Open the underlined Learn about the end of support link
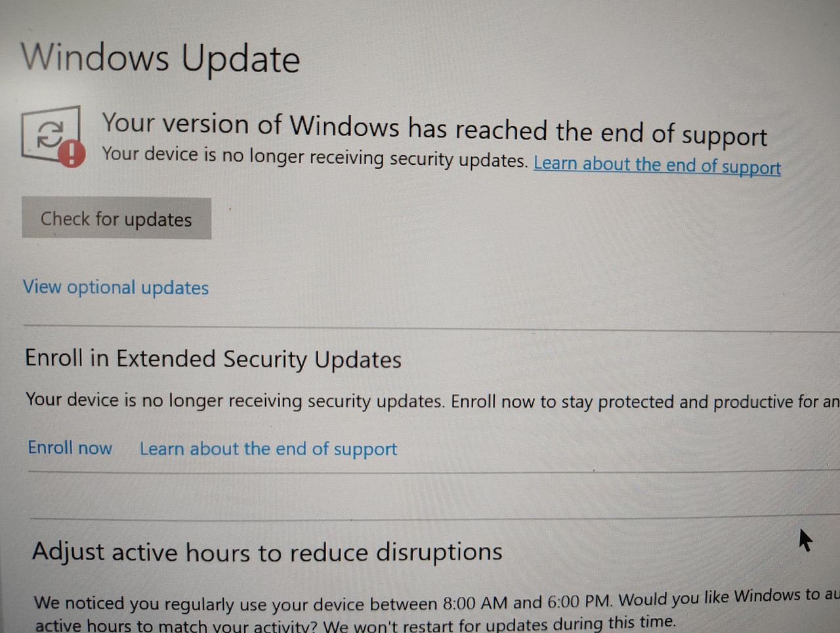This screenshot has height=633, width=840. (657, 165)
